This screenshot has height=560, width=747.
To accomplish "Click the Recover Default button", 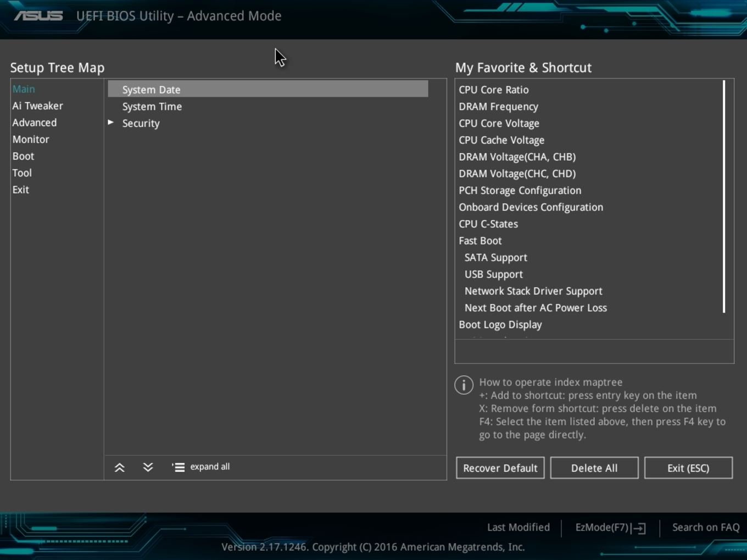I will 500,468.
